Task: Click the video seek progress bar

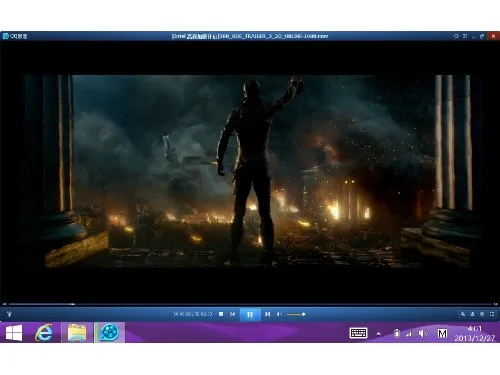Action: (250, 304)
